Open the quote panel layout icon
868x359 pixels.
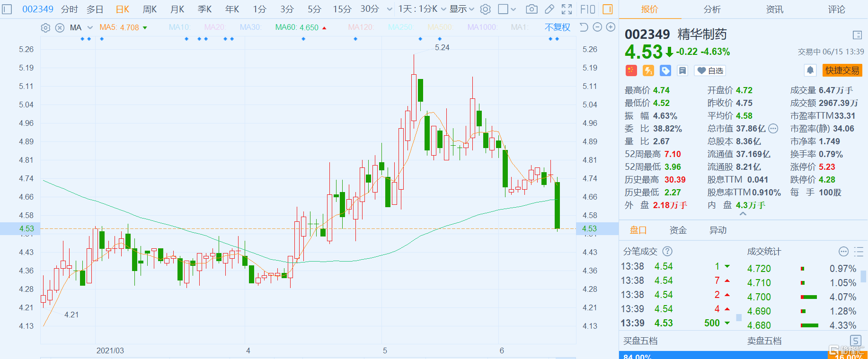[x=857, y=35]
